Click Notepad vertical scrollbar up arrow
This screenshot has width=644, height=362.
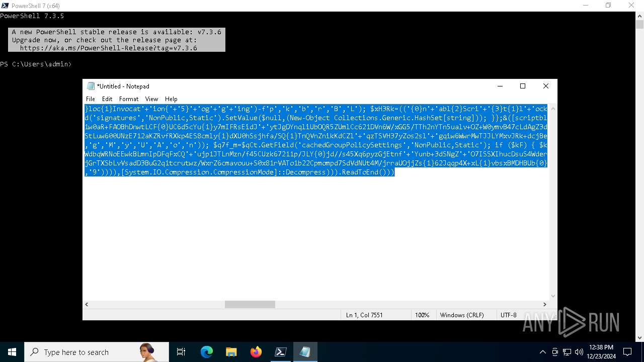(x=553, y=109)
